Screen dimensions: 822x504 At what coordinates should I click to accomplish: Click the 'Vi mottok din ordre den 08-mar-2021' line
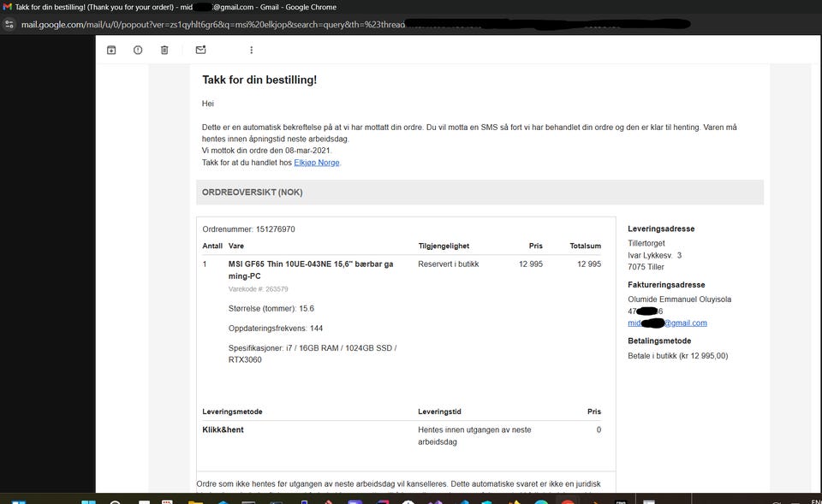pyautogui.click(x=267, y=151)
